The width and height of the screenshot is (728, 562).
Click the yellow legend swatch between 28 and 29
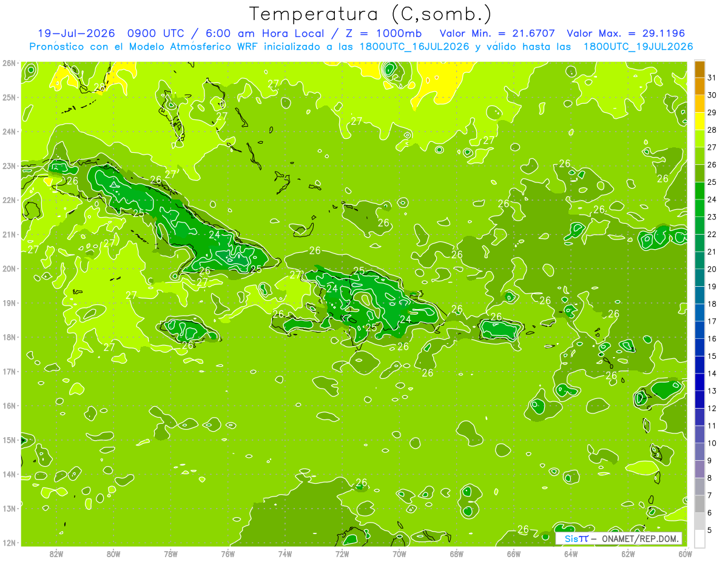699,121
